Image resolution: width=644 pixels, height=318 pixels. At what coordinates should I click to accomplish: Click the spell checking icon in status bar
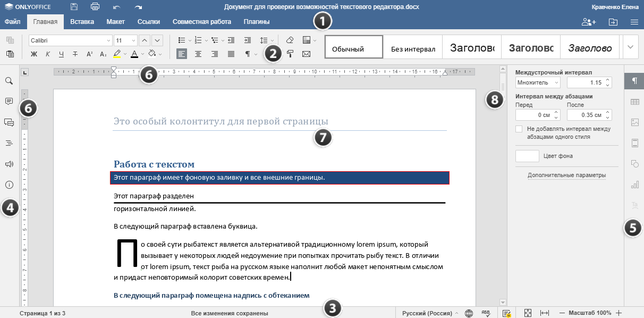pyautogui.click(x=486, y=313)
